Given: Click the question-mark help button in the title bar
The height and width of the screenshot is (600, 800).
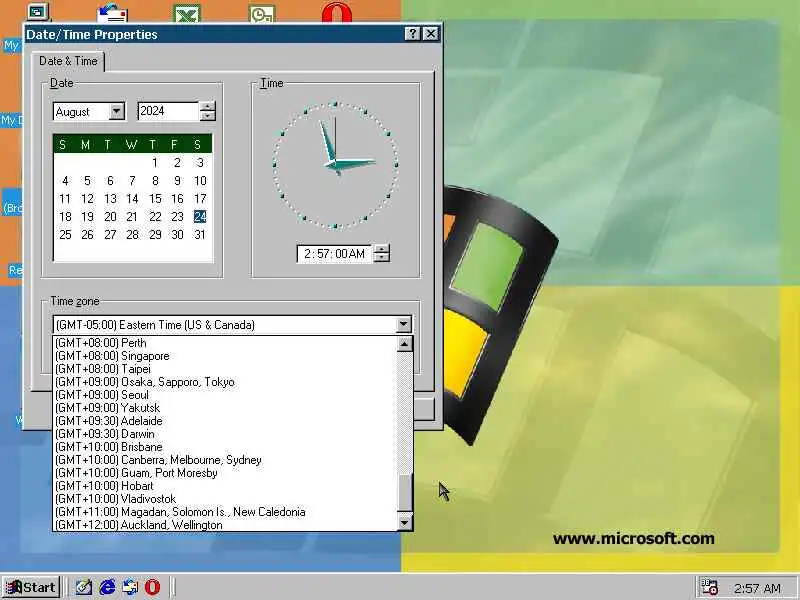Looking at the screenshot, I should 412,34.
